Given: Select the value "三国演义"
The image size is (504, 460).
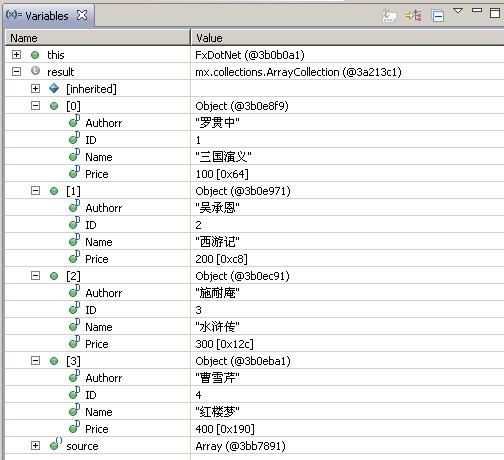Looking at the screenshot, I should 223,157.
